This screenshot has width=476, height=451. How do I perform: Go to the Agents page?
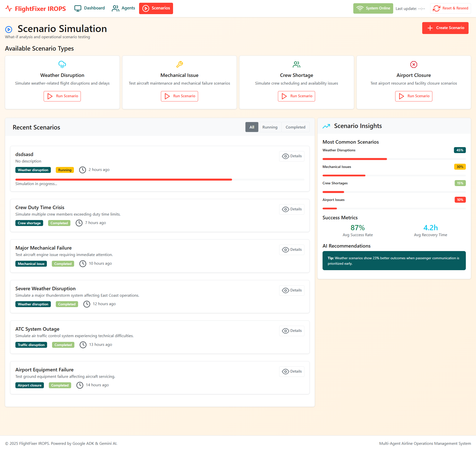(123, 8)
